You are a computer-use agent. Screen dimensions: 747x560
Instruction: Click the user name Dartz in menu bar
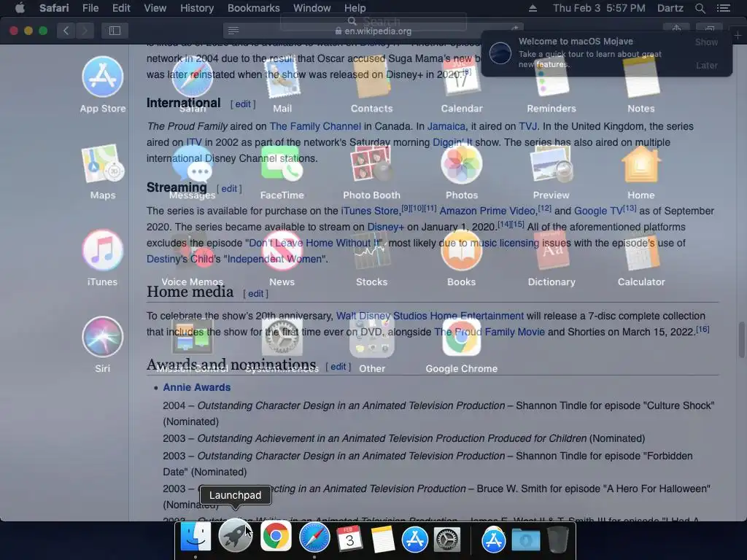[x=670, y=8]
